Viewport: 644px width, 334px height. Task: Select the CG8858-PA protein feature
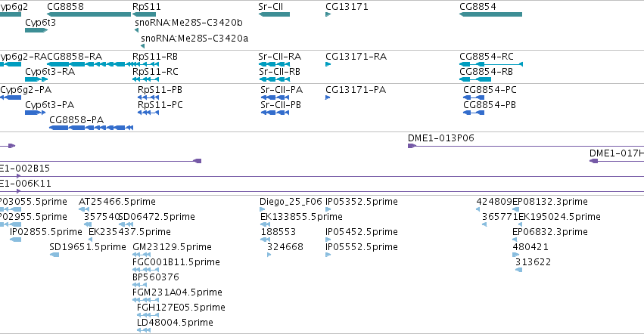coord(91,128)
